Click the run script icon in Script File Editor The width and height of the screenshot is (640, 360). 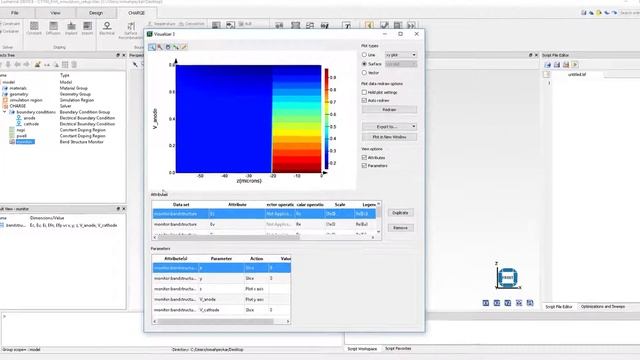[x=575, y=64]
